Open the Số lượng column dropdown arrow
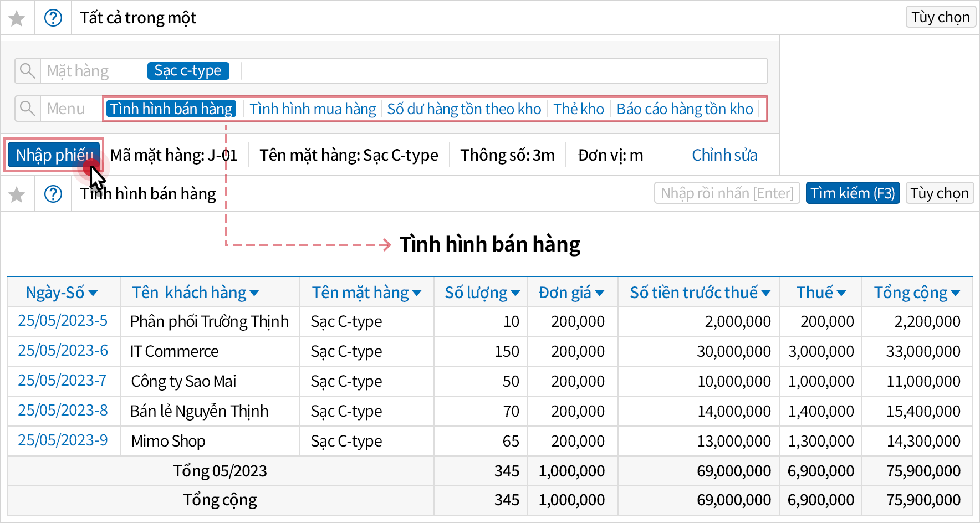The width and height of the screenshot is (980, 523). (x=515, y=293)
